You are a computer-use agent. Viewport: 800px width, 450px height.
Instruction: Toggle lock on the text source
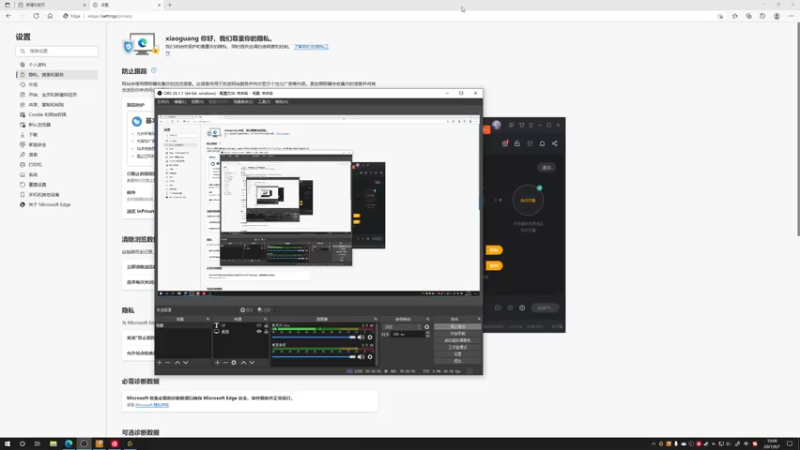[266, 325]
